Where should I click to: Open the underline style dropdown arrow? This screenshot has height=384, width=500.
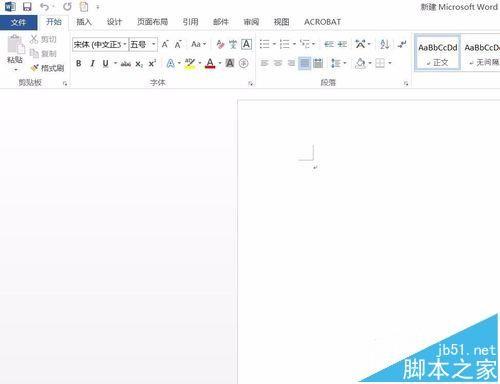(x=115, y=63)
